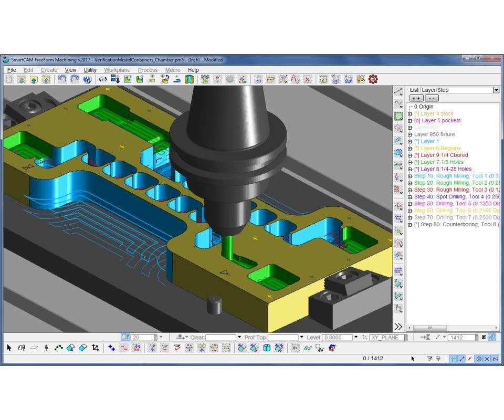The width and height of the screenshot is (504, 420).
Task: Select Layer 7:1/8 Holes item
Action: click(x=439, y=162)
